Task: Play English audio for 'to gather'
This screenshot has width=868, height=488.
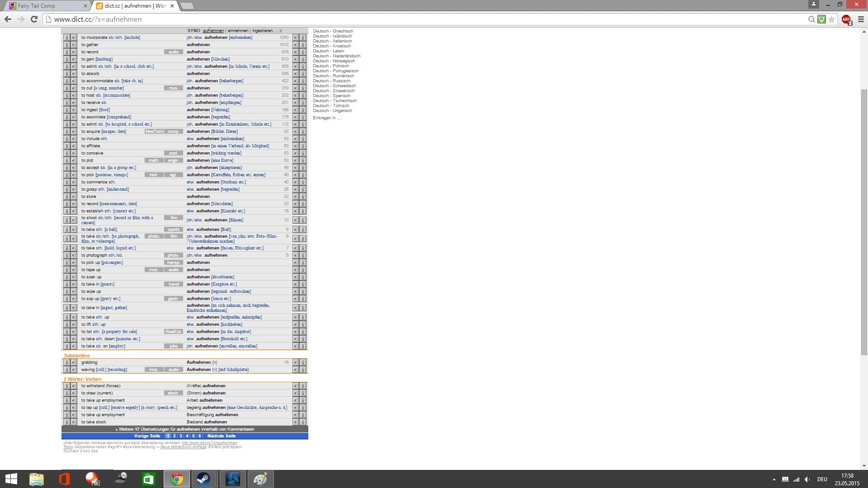Action: (73, 45)
